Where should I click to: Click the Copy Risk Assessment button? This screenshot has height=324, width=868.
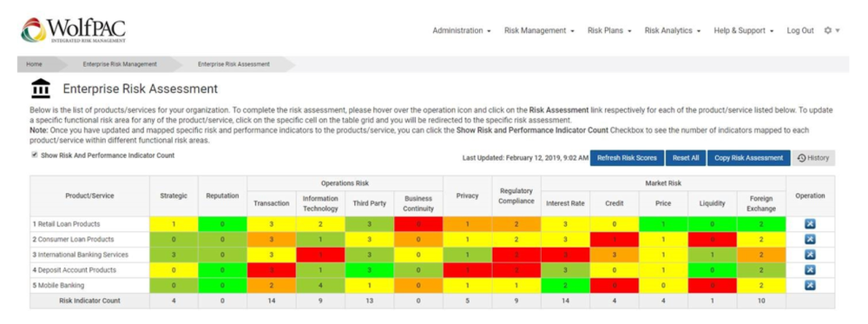click(748, 158)
